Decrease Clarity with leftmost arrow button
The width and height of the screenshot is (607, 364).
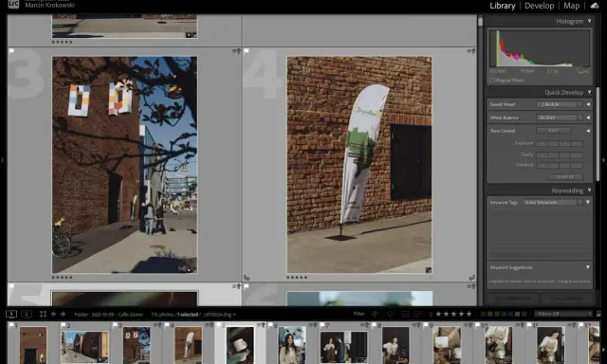pos(542,155)
